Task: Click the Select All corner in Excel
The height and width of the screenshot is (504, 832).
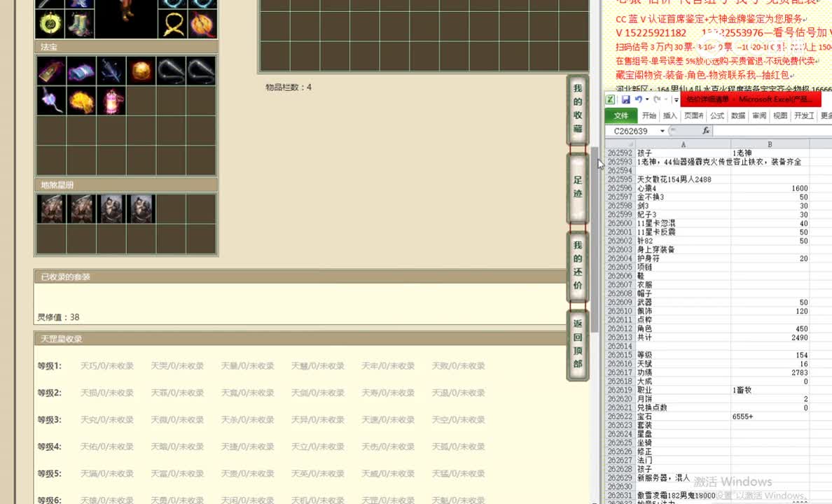Action: [620, 144]
